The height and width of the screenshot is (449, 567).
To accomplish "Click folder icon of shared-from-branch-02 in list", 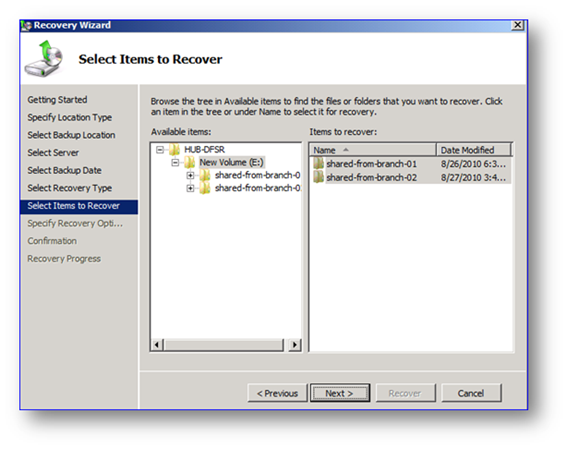I will 319,177.
